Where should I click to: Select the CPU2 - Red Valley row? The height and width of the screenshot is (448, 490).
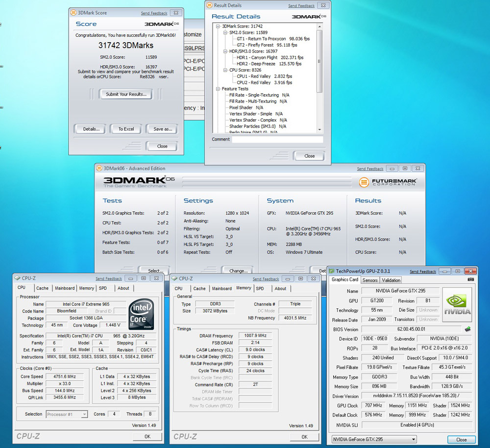tap(264, 82)
